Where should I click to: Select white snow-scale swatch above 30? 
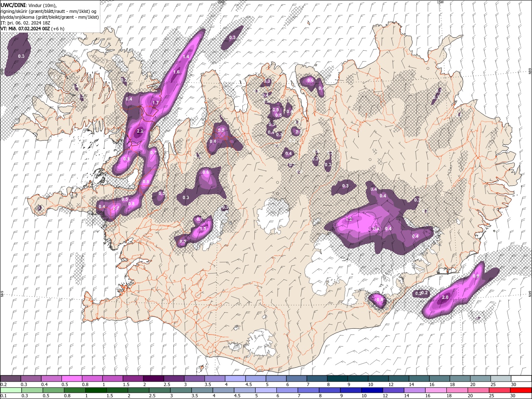point(521,379)
